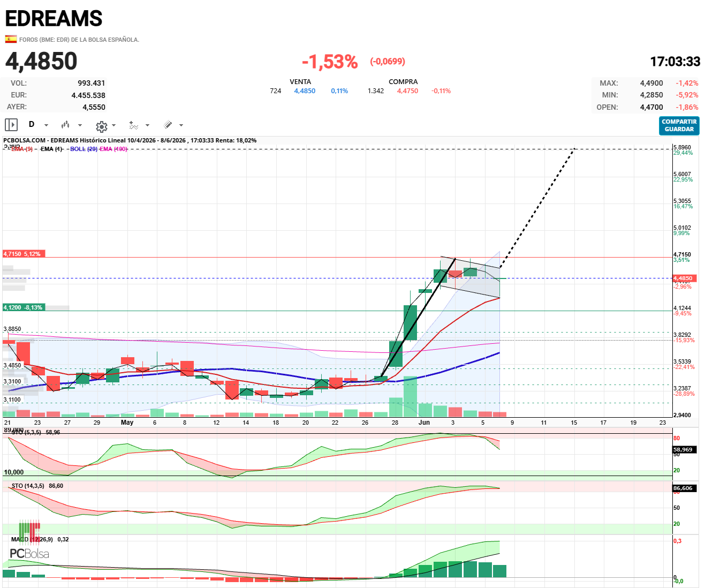
Task: Click the green 4,1200 support level tag
Action: [23, 307]
